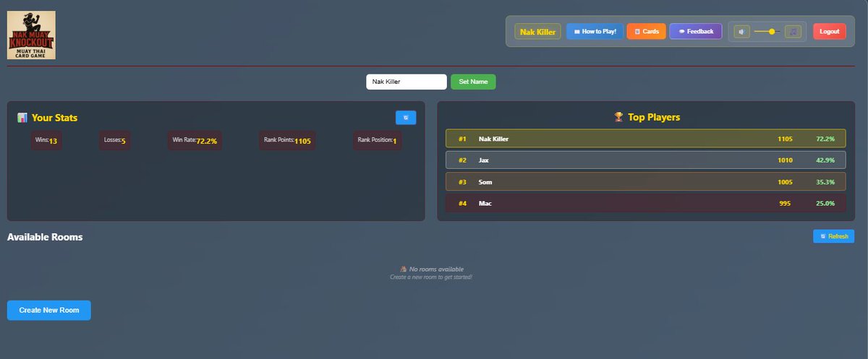Select the #4 Mac leaderboard row
The height and width of the screenshot is (359, 868).
[x=646, y=204]
